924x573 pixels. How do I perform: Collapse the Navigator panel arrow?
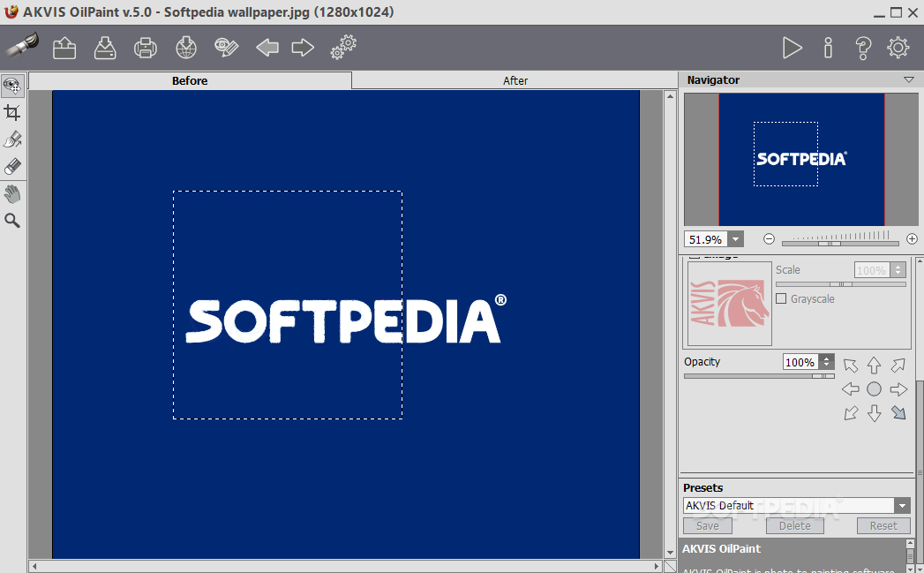click(909, 79)
